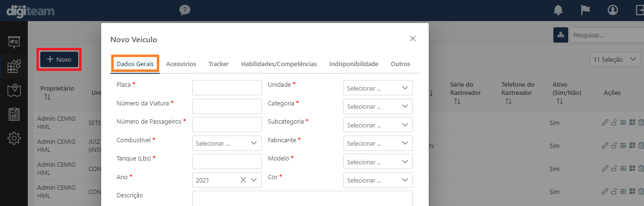Open the Combustível dropdown
Image resolution: width=644 pixels, height=206 pixels.
(x=227, y=143)
